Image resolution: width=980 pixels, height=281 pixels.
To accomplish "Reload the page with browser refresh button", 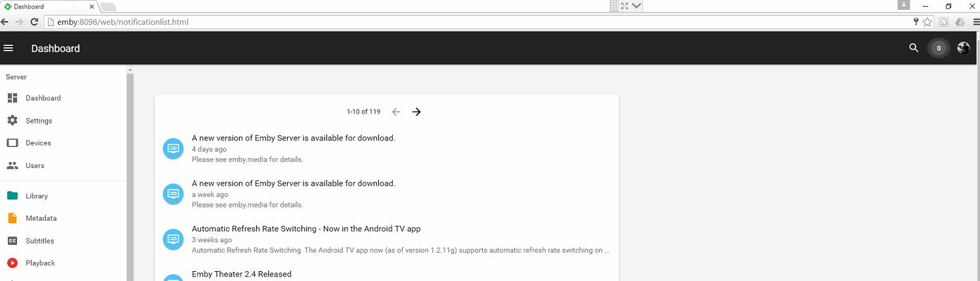I will (x=34, y=22).
